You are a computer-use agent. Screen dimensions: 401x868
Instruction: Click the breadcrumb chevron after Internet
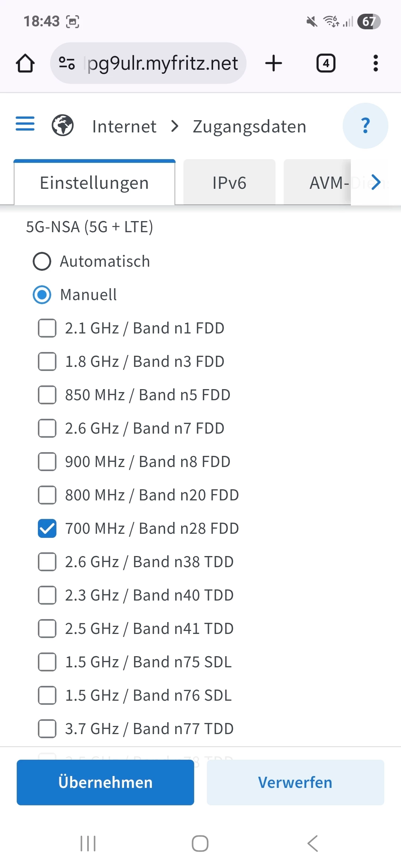coord(175,126)
